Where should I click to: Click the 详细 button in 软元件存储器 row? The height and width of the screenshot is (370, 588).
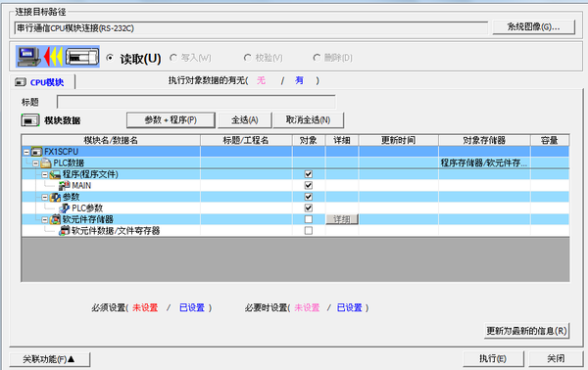tap(342, 219)
